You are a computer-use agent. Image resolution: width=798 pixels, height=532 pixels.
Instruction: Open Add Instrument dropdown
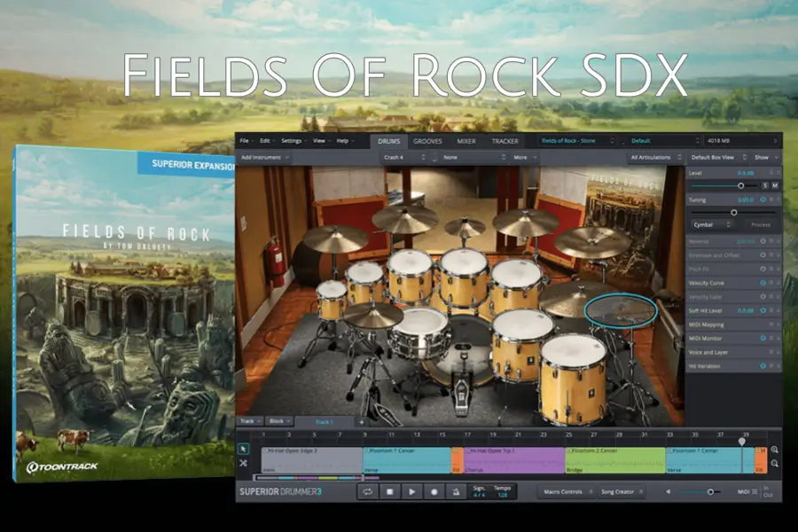point(264,157)
